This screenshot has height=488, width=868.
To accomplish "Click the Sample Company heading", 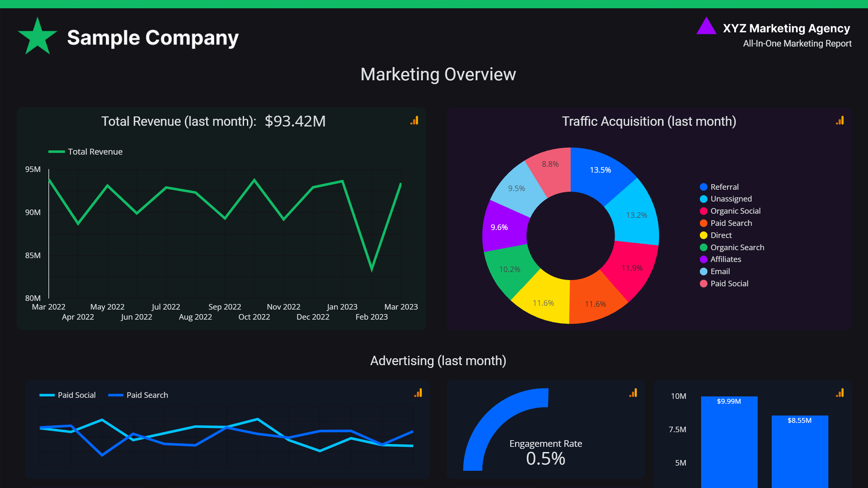I will 153,38.
